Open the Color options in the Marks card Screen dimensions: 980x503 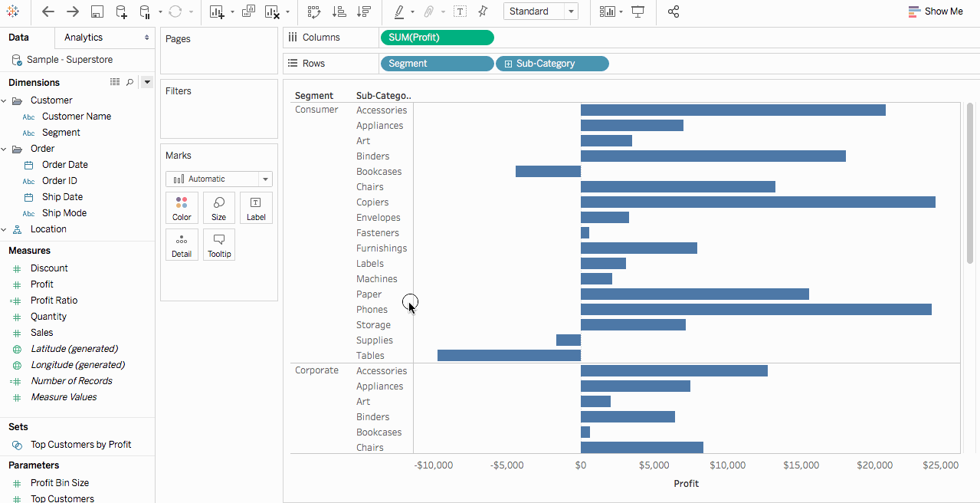click(182, 207)
